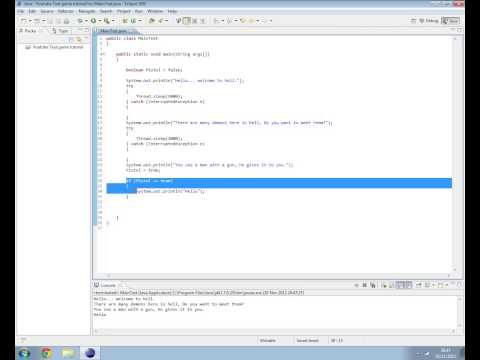Select the Type Hierarchy tab

click(60, 31)
